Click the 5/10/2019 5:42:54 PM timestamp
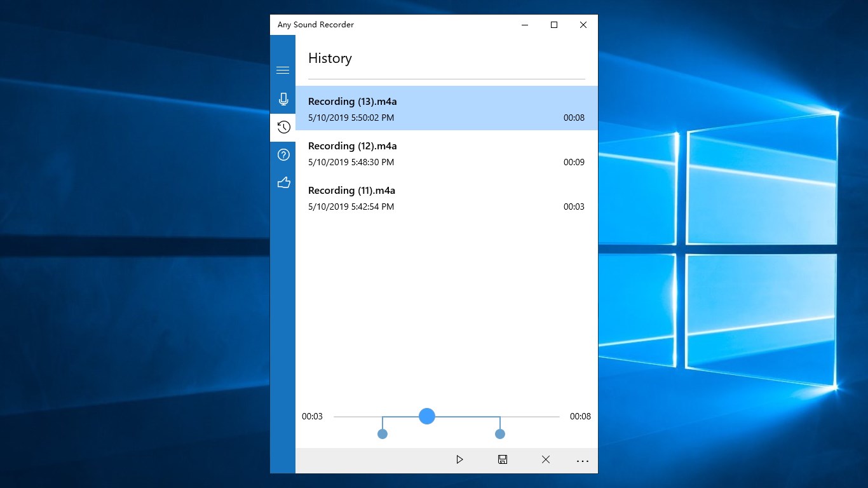The image size is (868, 488). point(351,207)
